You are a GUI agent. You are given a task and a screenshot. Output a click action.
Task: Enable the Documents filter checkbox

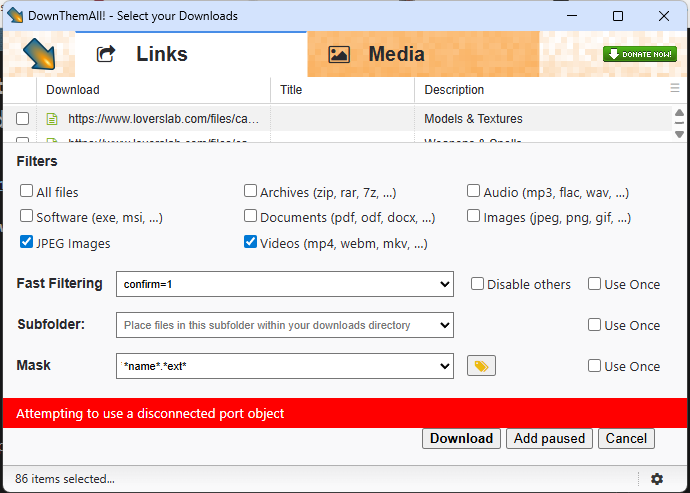pyautogui.click(x=250, y=216)
